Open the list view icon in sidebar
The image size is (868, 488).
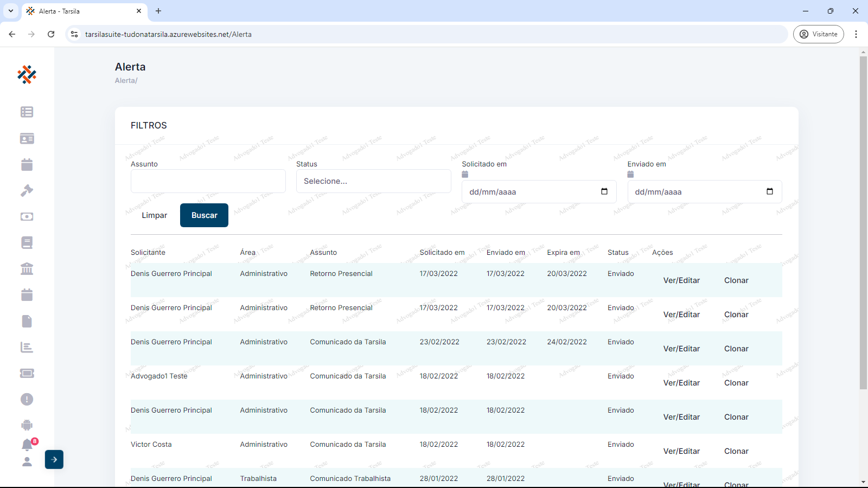[27, 112]
